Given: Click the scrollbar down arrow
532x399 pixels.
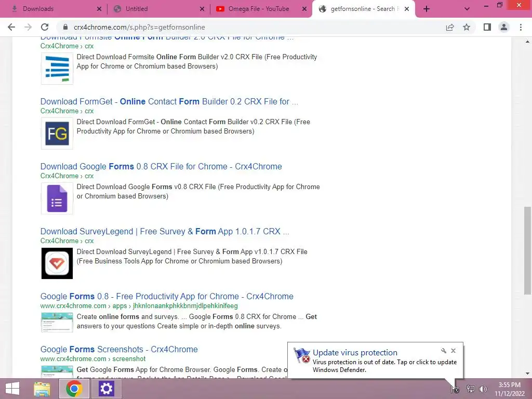Looking at the screenshot, I should coord(527,374).
